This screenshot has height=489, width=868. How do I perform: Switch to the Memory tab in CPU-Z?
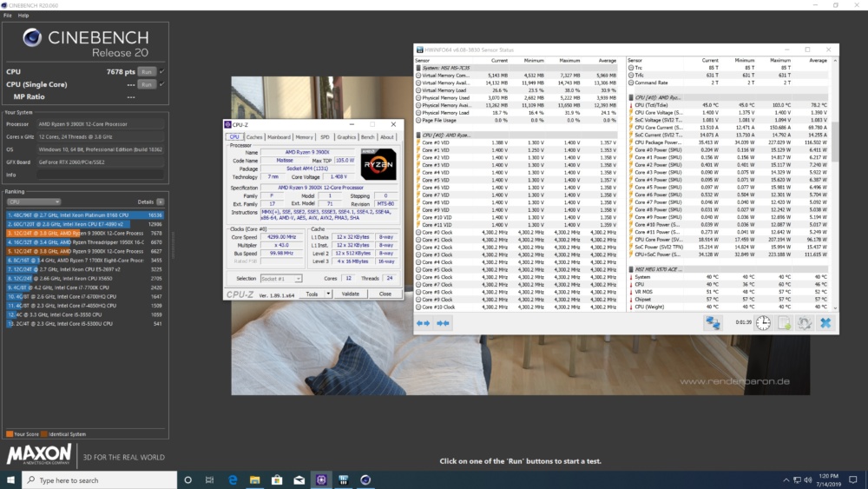(x=304, y=136)
